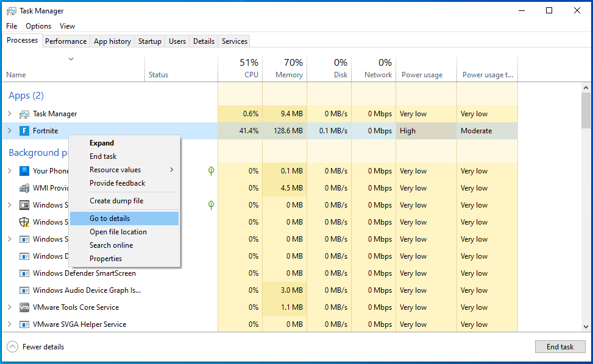Click the End task button at bottom right
This screenshot has width=593, height=364.
pyautogui.click(x=560, y=346)
